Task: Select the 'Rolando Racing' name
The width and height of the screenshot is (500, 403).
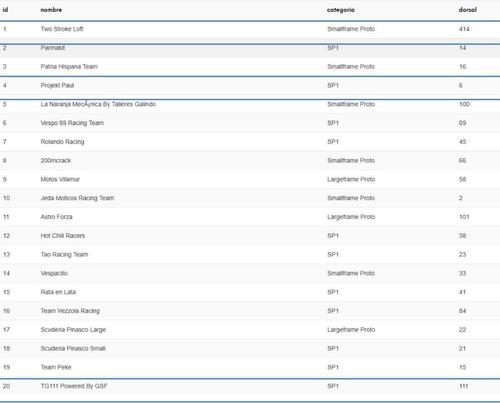Action: 62,142
